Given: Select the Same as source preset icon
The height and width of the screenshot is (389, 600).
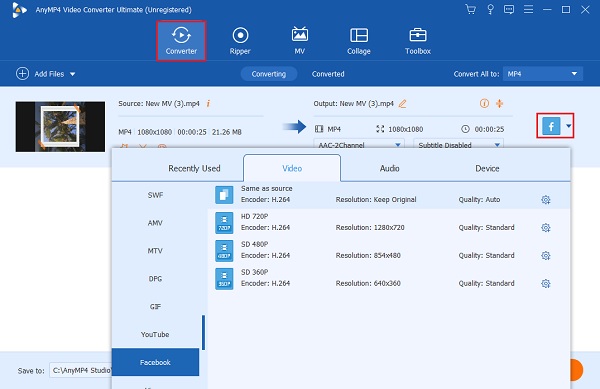Looking at the screenshot, I should pos(224,195).
